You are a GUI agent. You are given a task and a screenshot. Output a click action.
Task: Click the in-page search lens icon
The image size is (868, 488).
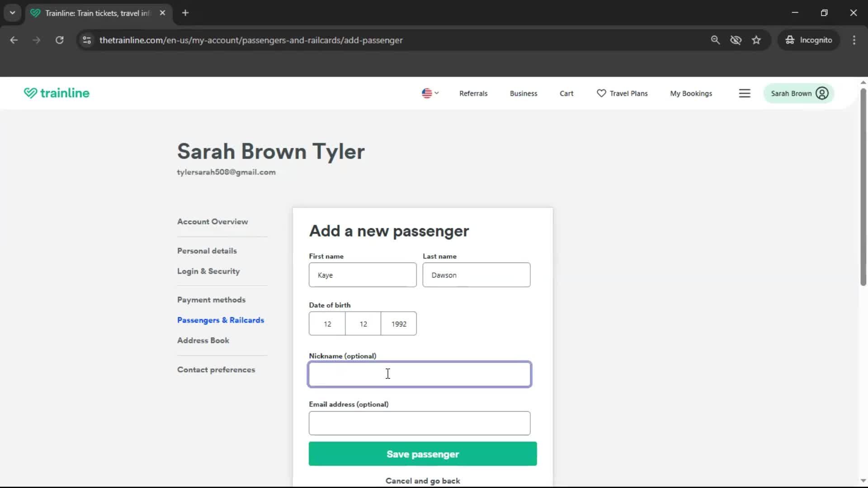pos(716,40)
